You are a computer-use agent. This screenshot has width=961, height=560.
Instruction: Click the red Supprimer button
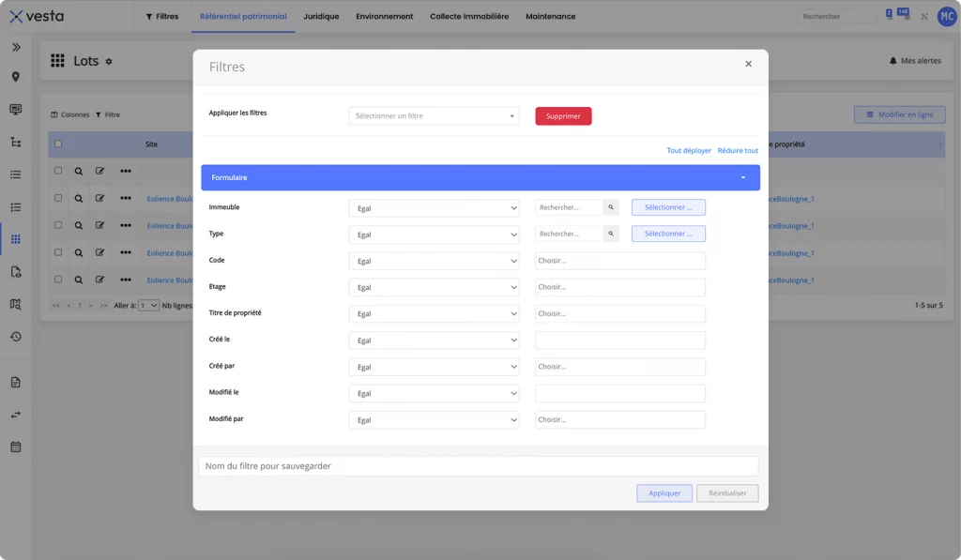point(563,116)
